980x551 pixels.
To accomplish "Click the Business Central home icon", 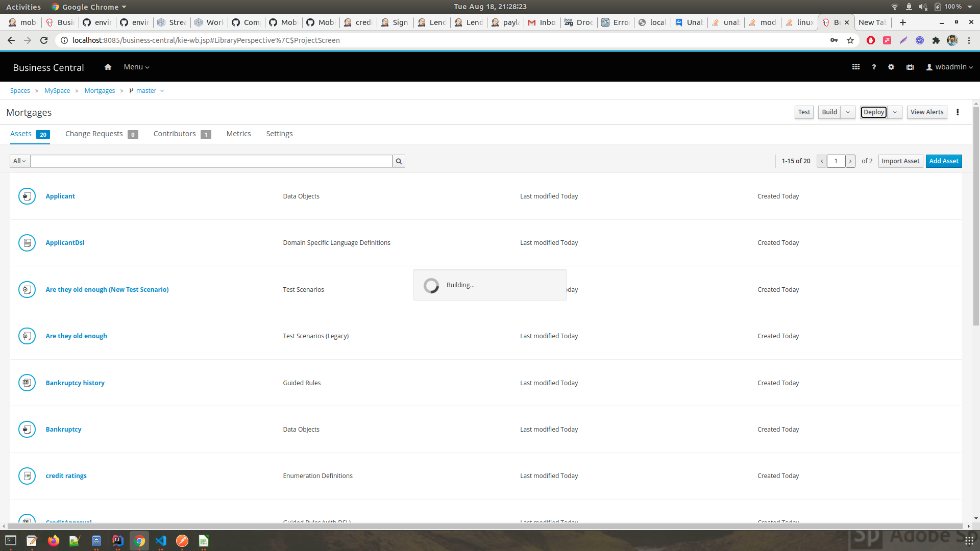I will tap(108, 67).
